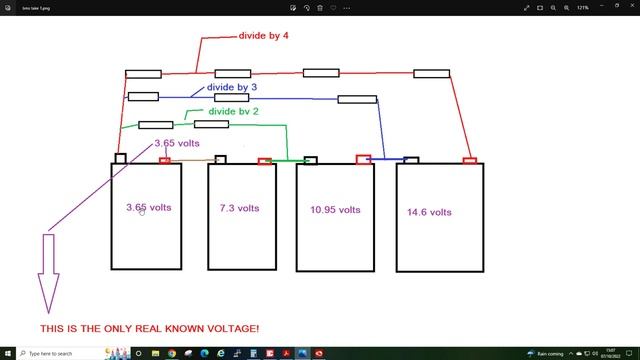This screenshot has width=640, height=360.
Task: Open Microsoft Edge from the taskbar
Action: pyautogui.click(x=204, y=353)
